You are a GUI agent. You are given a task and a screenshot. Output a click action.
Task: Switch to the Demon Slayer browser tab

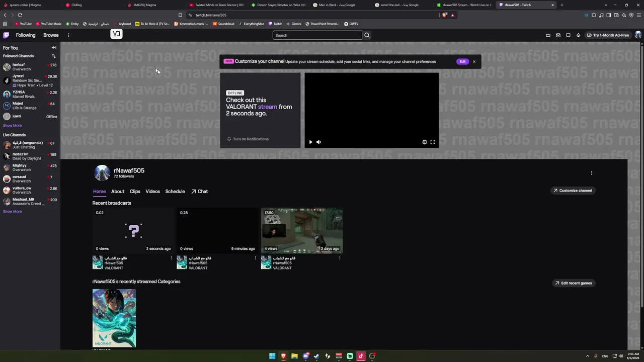tap(279, 5)
